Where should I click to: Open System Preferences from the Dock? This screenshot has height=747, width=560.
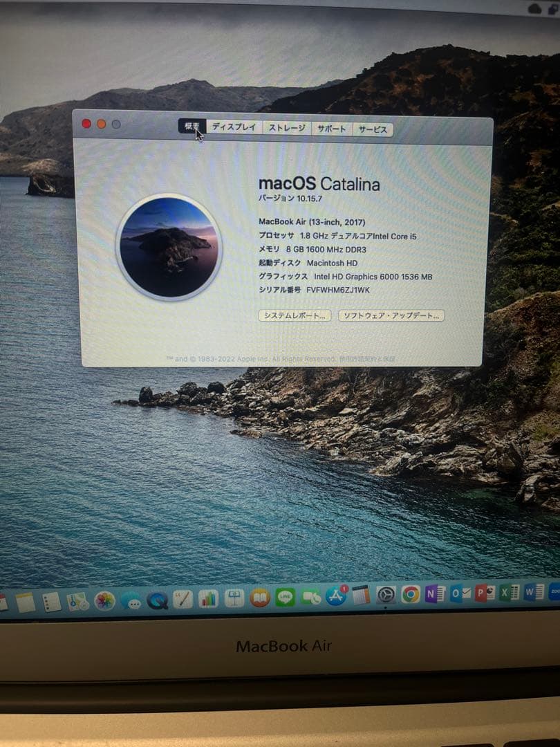(386, 596)
